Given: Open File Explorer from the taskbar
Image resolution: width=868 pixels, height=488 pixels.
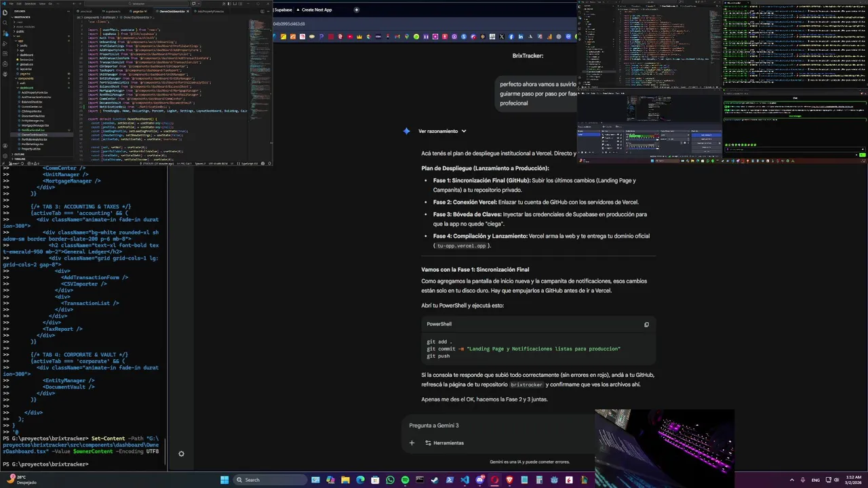Looking at the screenshot, I should [x=345, y=480].
